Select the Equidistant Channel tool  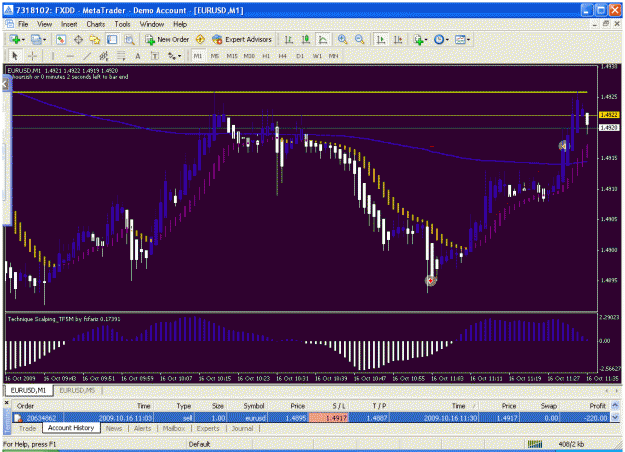point(104,56)
